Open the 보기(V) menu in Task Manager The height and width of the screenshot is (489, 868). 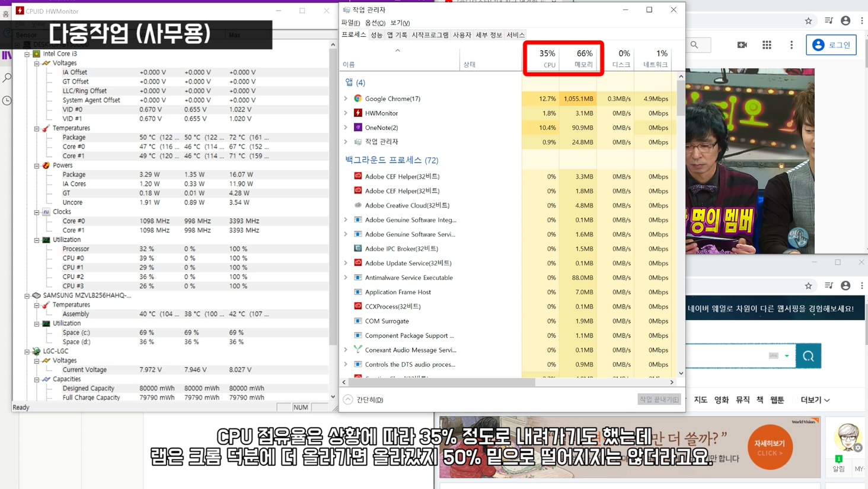point(400,23)
